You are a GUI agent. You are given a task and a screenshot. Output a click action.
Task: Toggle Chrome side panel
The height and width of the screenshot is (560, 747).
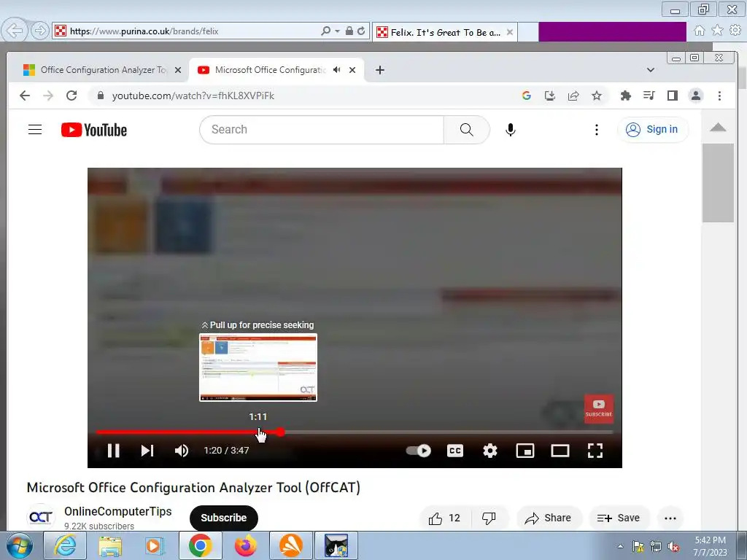[672, 96]
